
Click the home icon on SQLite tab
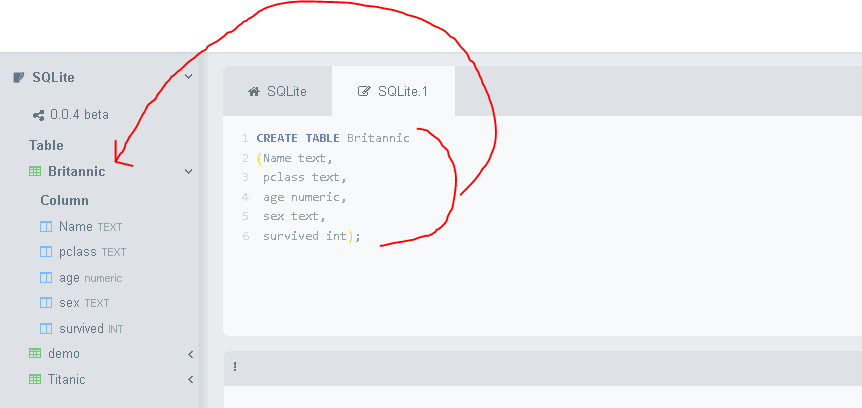(253, 91)
